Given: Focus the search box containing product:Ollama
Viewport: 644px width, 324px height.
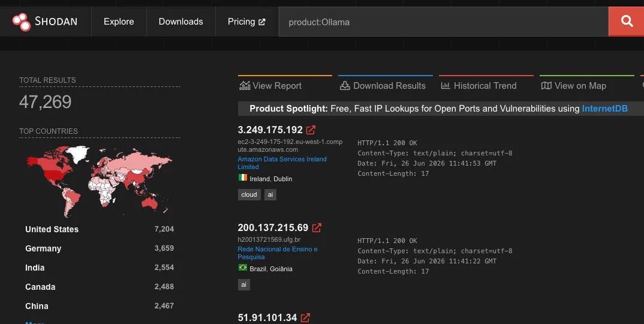Looking at the screenshot, I should (x=444, y=22).
